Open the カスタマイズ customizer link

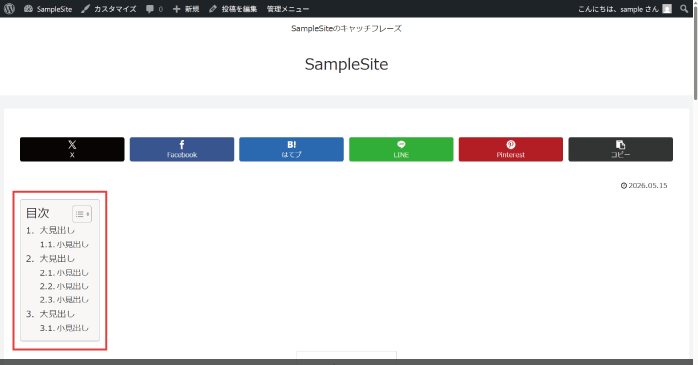point(109,9)
